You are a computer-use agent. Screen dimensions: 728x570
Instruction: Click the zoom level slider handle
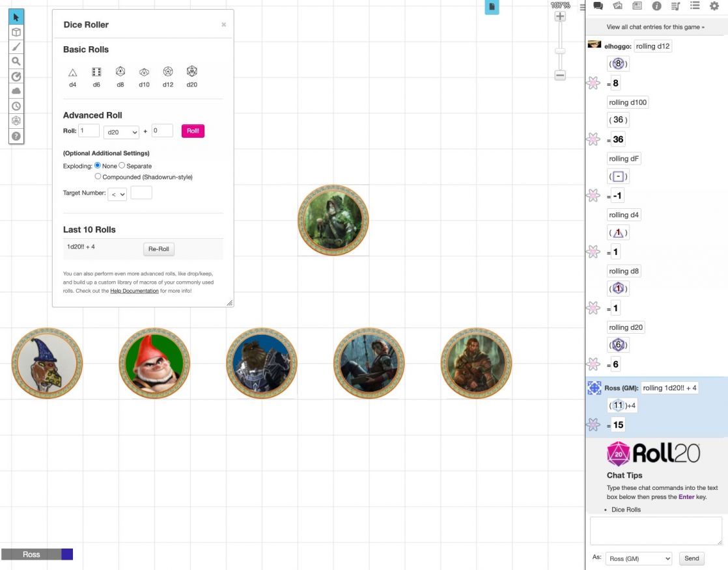click(560, 51)
